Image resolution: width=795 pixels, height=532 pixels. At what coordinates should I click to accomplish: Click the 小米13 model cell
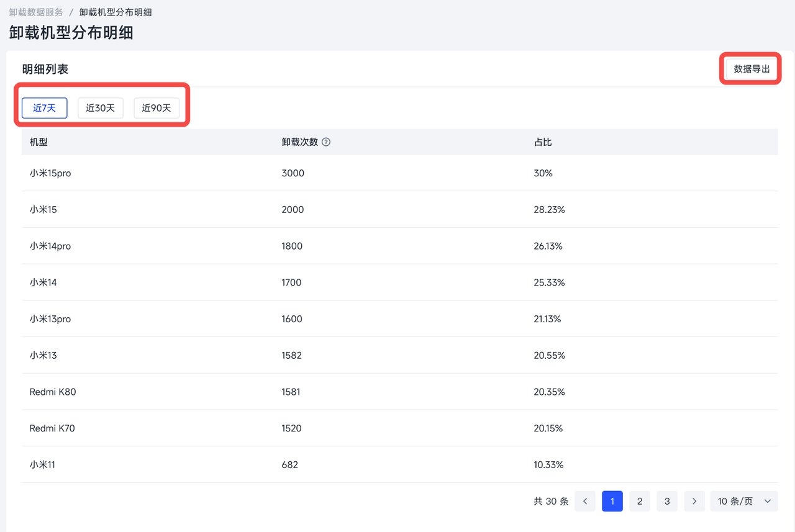[x=43, y=356]
